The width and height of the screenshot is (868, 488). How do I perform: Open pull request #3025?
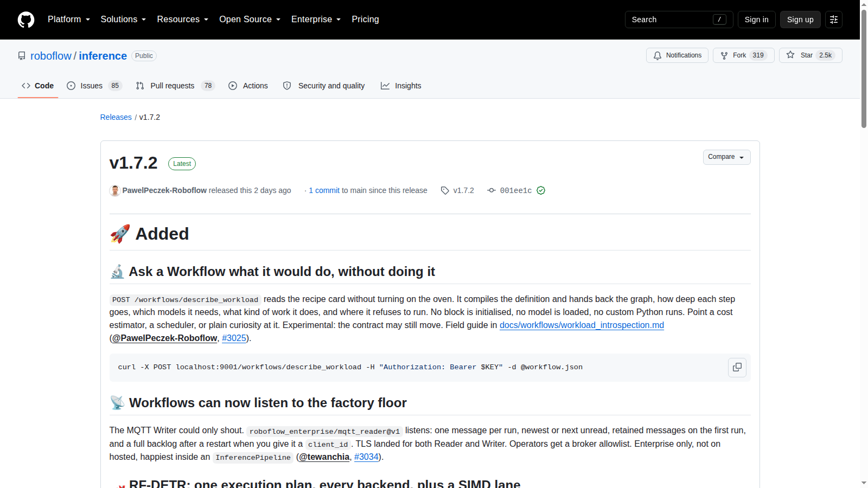[234, 338]
